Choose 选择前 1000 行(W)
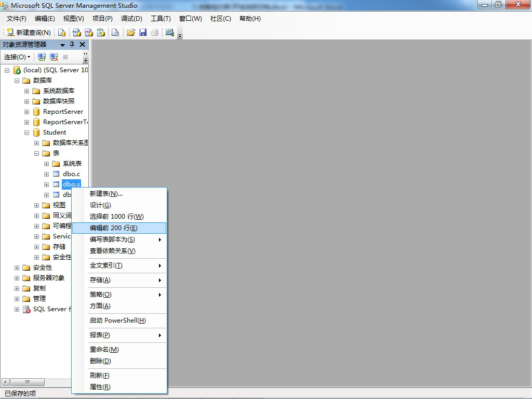 pyautogui.click(x=119, y=217)
